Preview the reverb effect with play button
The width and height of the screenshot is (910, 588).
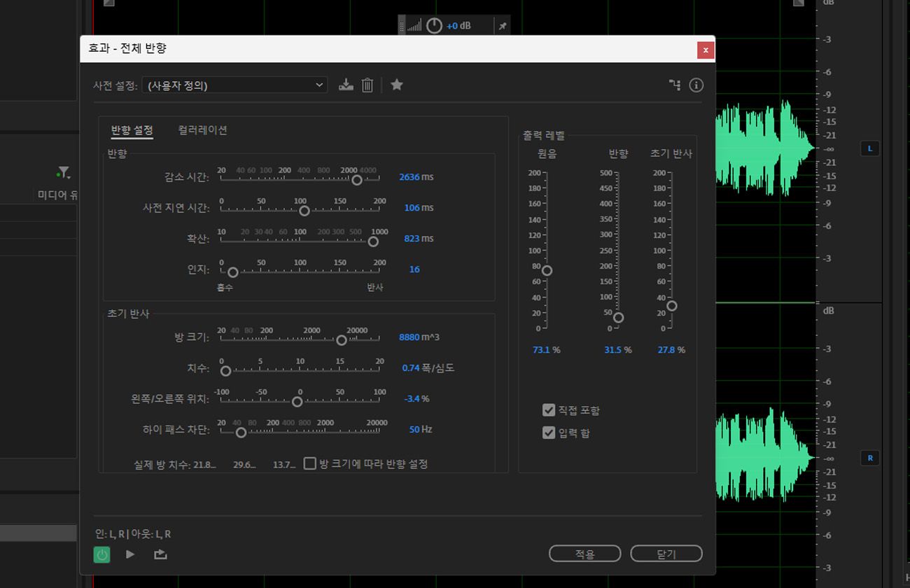click(129, 554)
